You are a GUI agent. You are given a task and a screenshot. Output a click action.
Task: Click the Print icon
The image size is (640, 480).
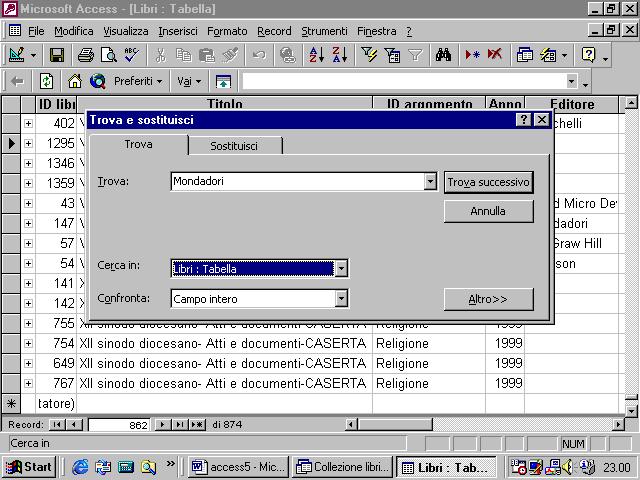(x=86, y=55)
